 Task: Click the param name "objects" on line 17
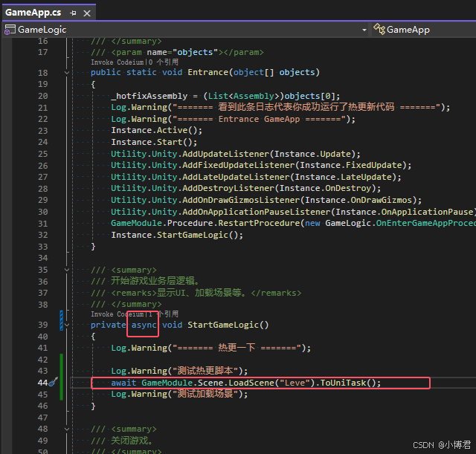pyautogui.click(x=195, y=53)
